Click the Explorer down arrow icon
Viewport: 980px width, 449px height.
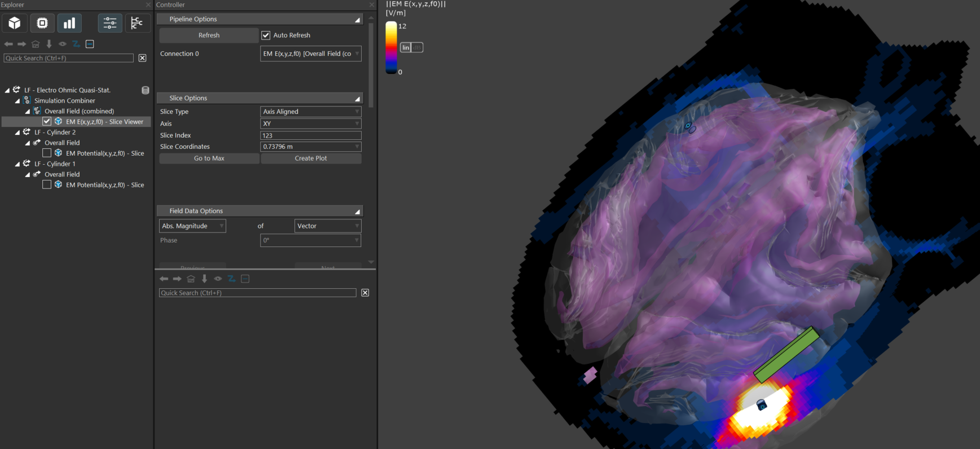[x=49, y=44]
